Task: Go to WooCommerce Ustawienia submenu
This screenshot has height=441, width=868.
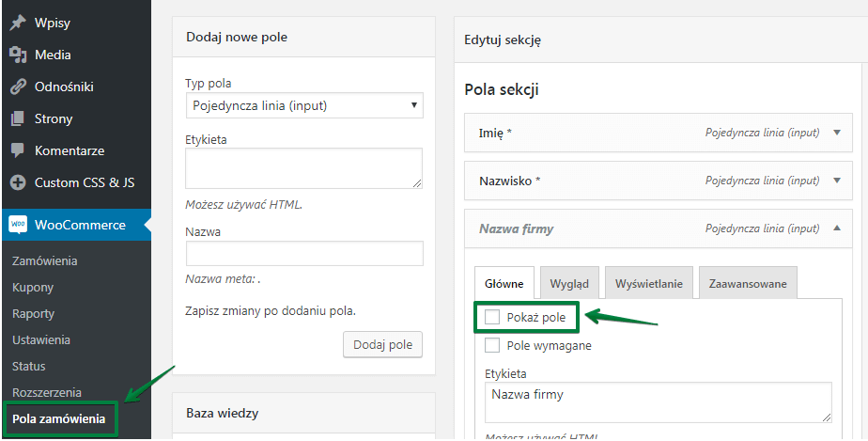Action: tap(41, 339)
